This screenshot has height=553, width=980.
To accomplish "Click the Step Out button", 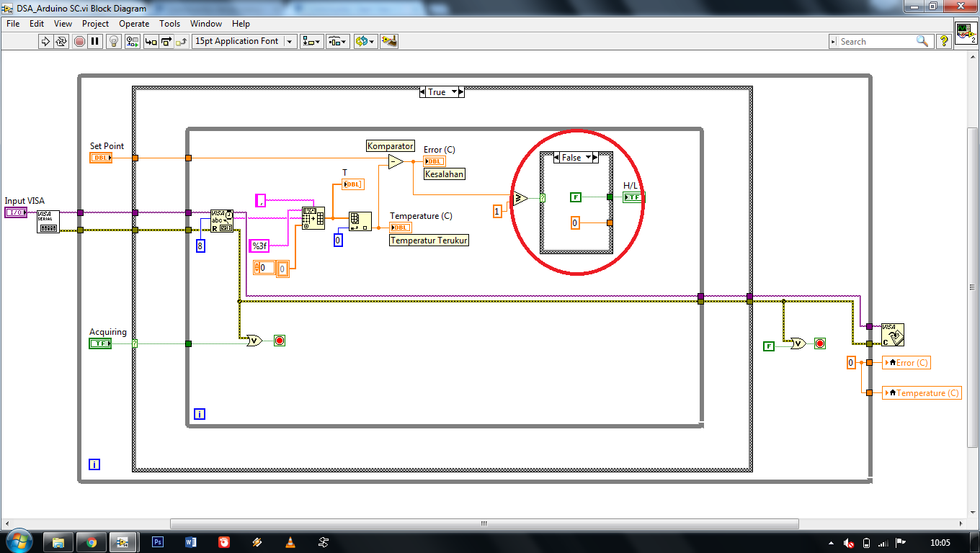I will click(182, 41).
